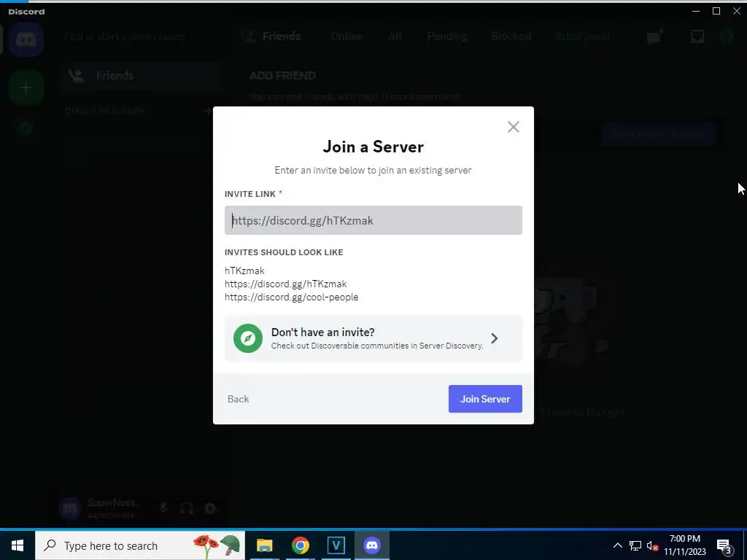The height and width of the screenshot is (560, 747).
Task: Open File Explorer from the taskbar
Action: coord(264,545)
